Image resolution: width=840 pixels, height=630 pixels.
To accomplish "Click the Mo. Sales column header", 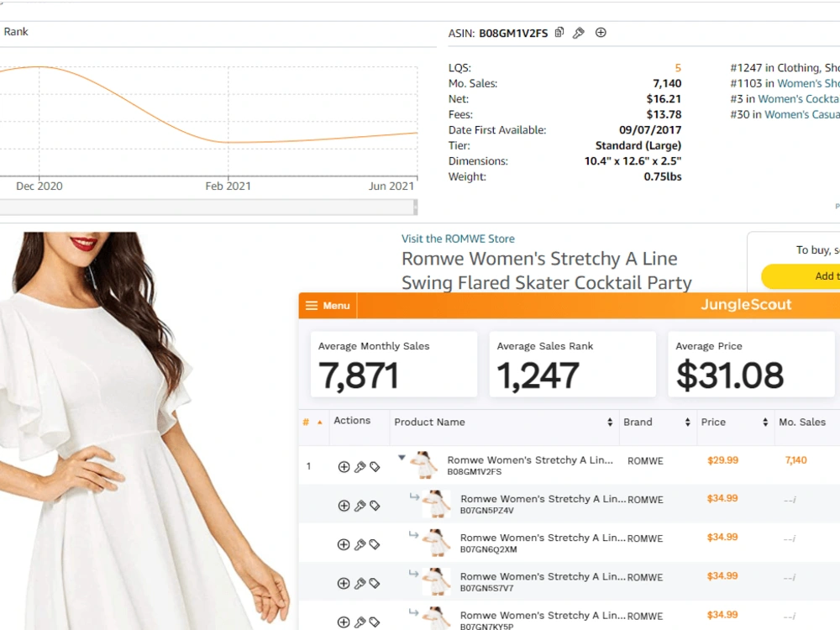I will point(802,423).
